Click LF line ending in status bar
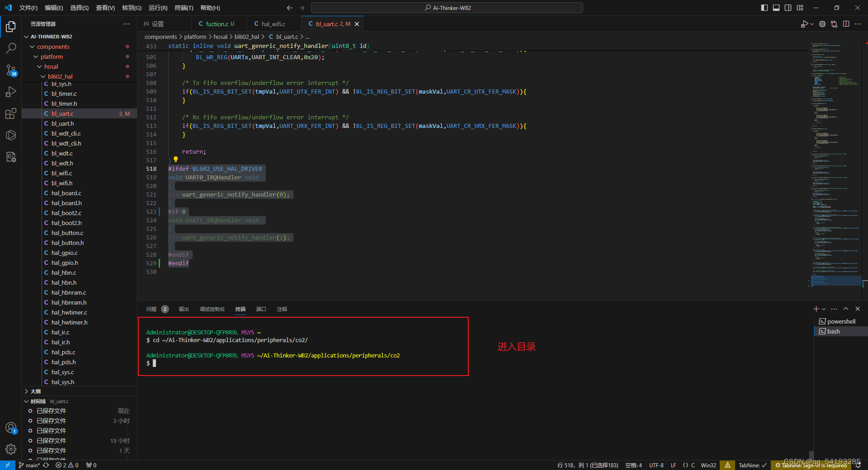 (x=673, y=465)
